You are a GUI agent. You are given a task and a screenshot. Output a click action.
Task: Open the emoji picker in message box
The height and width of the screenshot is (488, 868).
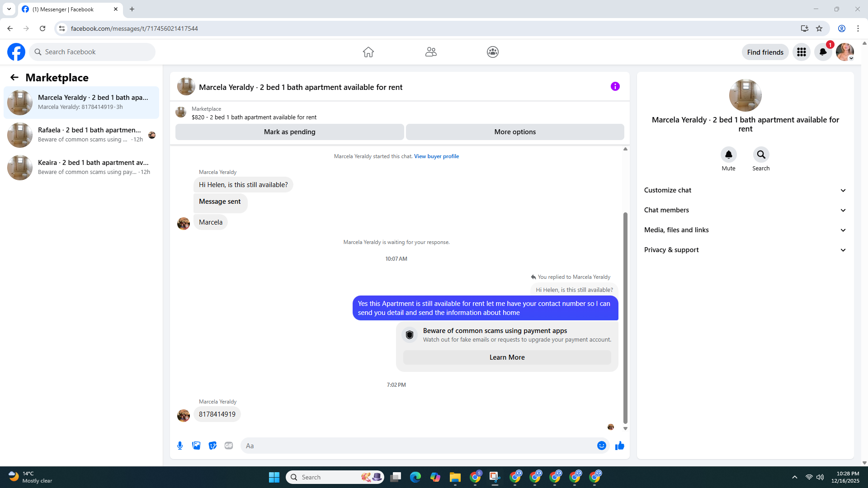[x=602, y=446]
